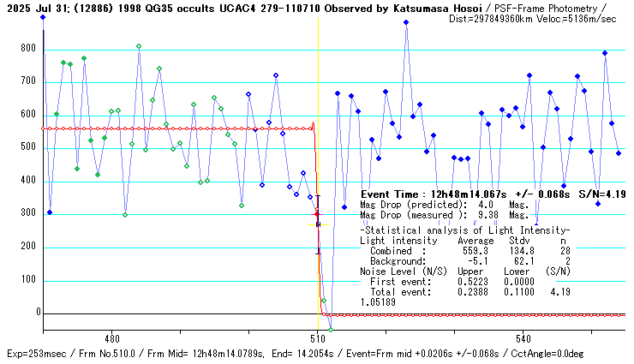Screen dimensions: 634x364
Task: Click the highest green diamond data point
Action: (x=139, y=46)
